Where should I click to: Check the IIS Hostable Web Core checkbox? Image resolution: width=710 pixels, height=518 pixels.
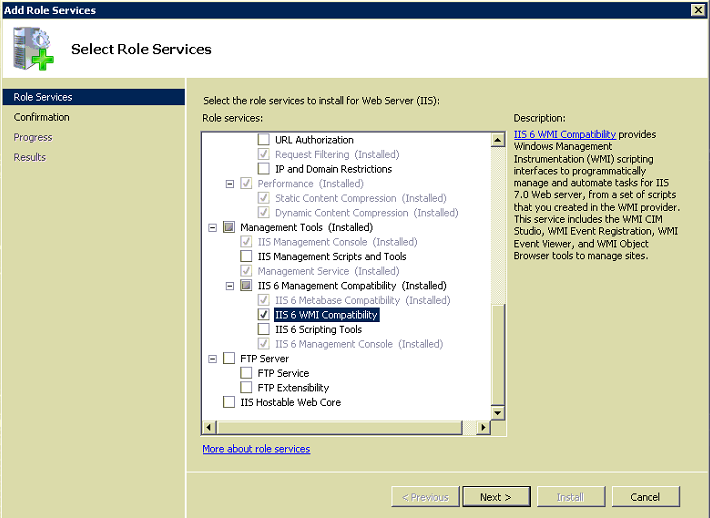[x=229, y=402]
